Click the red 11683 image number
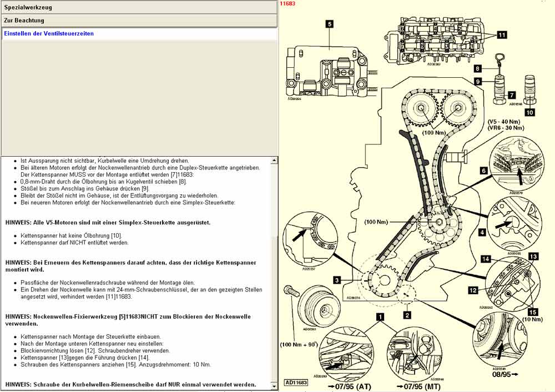 point(287,3)
